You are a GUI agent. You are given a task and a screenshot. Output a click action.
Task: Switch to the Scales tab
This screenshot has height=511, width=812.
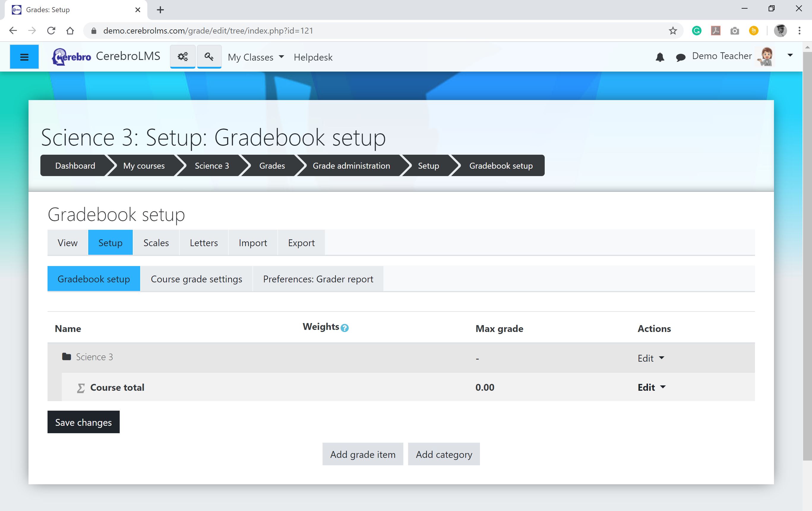[156, 243]
